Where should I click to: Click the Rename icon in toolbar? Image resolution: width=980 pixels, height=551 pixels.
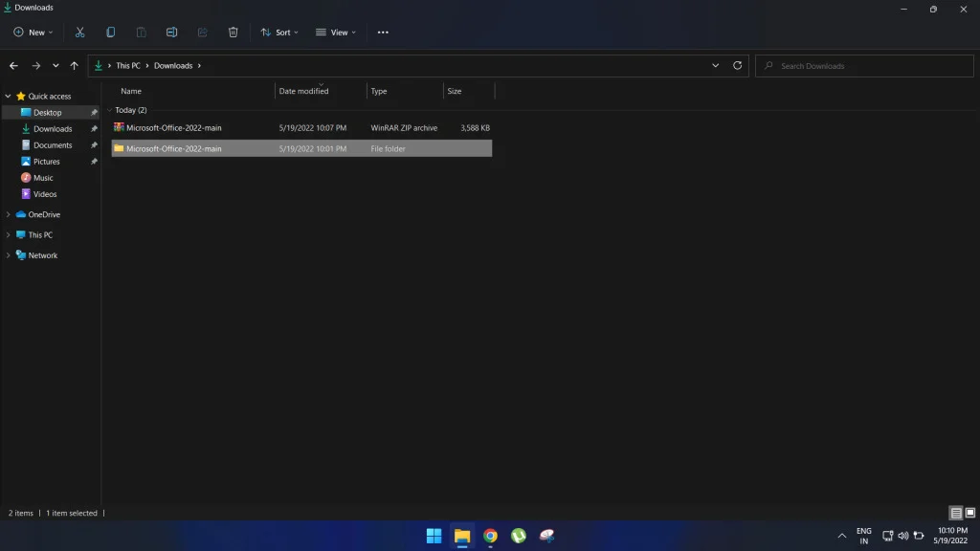(172, 33)
